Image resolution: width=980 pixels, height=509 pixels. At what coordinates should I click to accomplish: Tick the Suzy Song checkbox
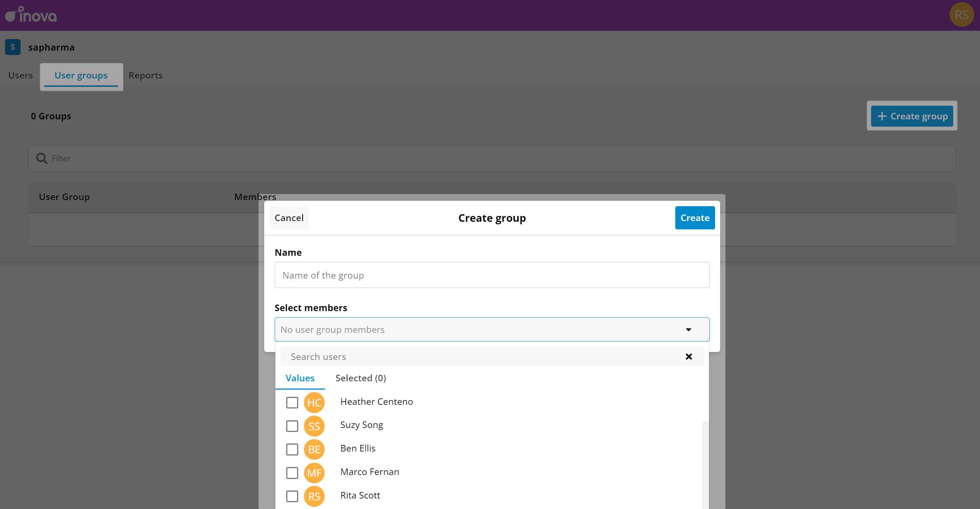click(x=292, y=426)
